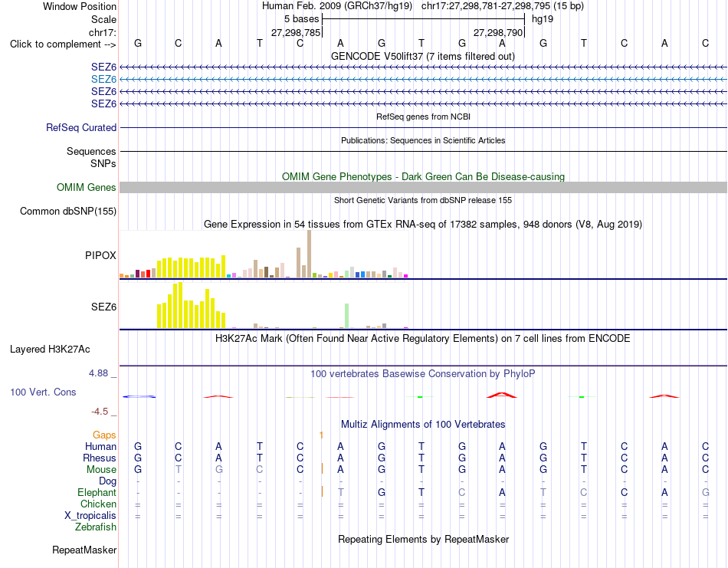Open the Layered H3K27Ac track label
Image resolution: width=728 pixels, height=568 pixels.
50,350
